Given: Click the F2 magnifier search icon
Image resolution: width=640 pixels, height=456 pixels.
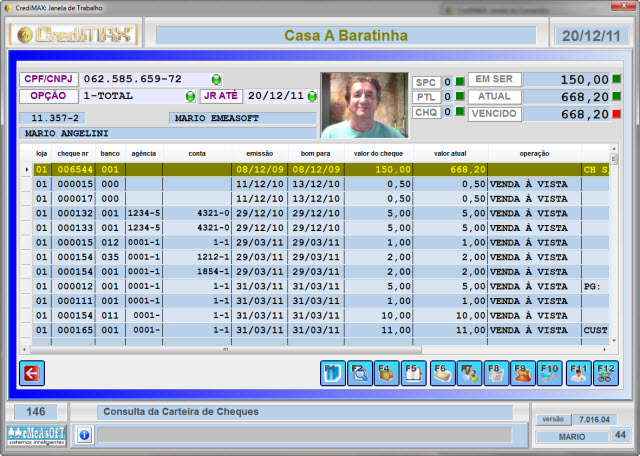Looking at the screenshot, I should [360, 373].
